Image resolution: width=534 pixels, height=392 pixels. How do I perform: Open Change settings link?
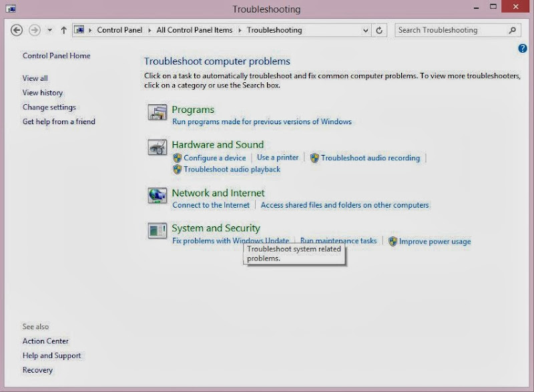click(x=49, y=108)
